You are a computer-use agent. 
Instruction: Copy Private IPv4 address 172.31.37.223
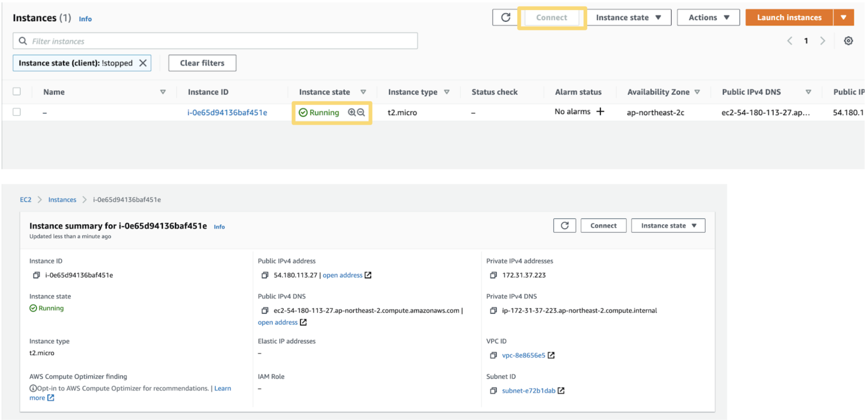point(493,275)
